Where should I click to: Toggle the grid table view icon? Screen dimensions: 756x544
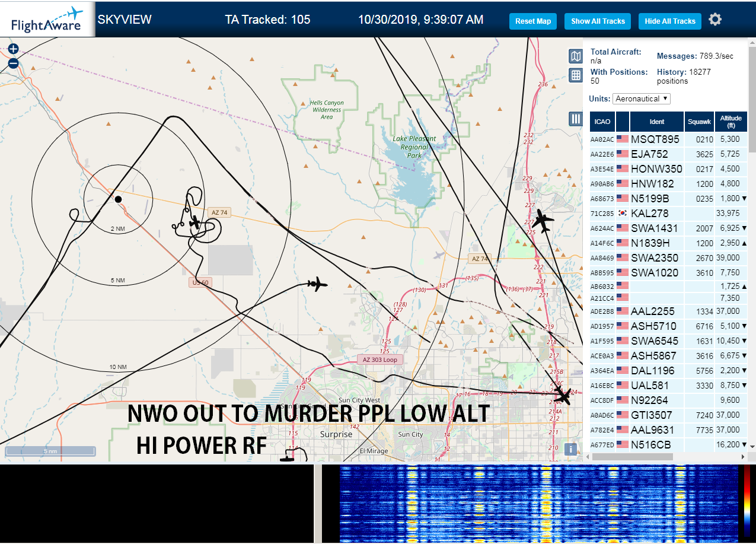[575, 75]
